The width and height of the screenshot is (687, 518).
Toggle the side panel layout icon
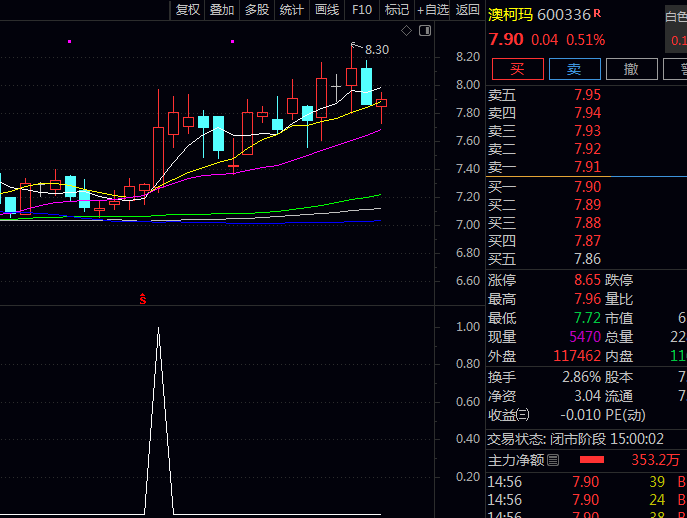(424, 31)
